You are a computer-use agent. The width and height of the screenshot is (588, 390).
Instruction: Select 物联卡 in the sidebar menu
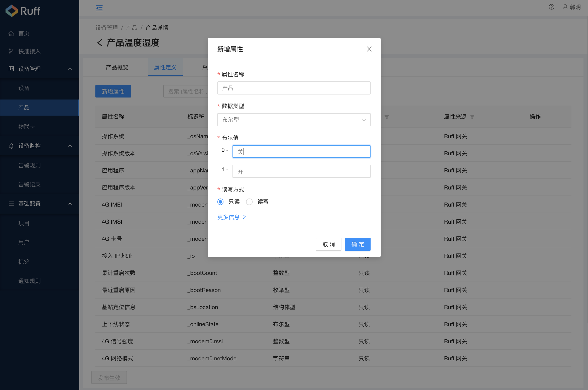coord(27,127)
